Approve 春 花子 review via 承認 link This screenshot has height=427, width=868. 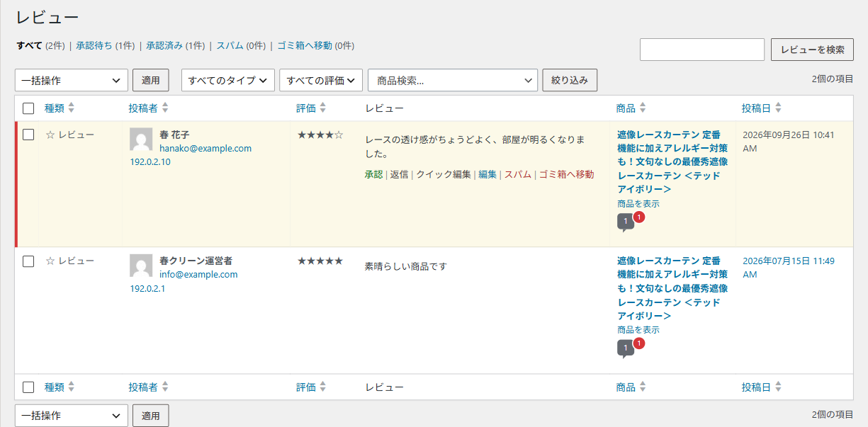373,174
